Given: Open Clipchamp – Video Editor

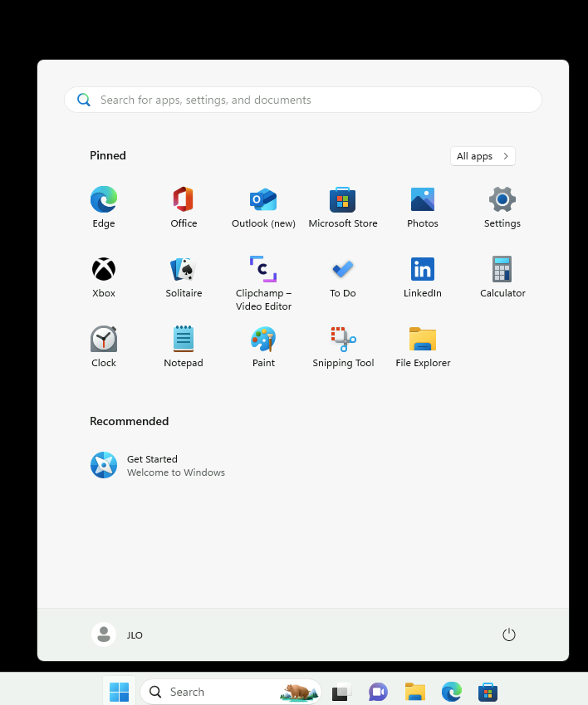Looking at the screenshot, I should (x=263, y=283).
